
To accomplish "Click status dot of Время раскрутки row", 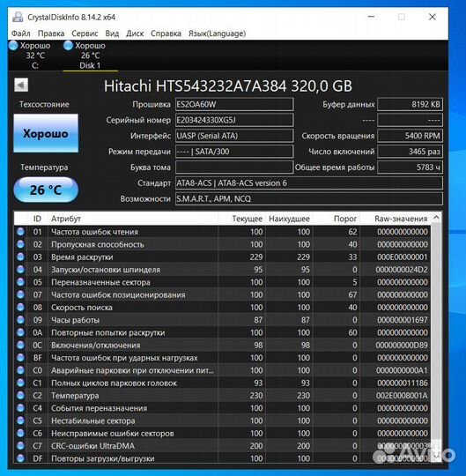I will [x=20, y=257].
